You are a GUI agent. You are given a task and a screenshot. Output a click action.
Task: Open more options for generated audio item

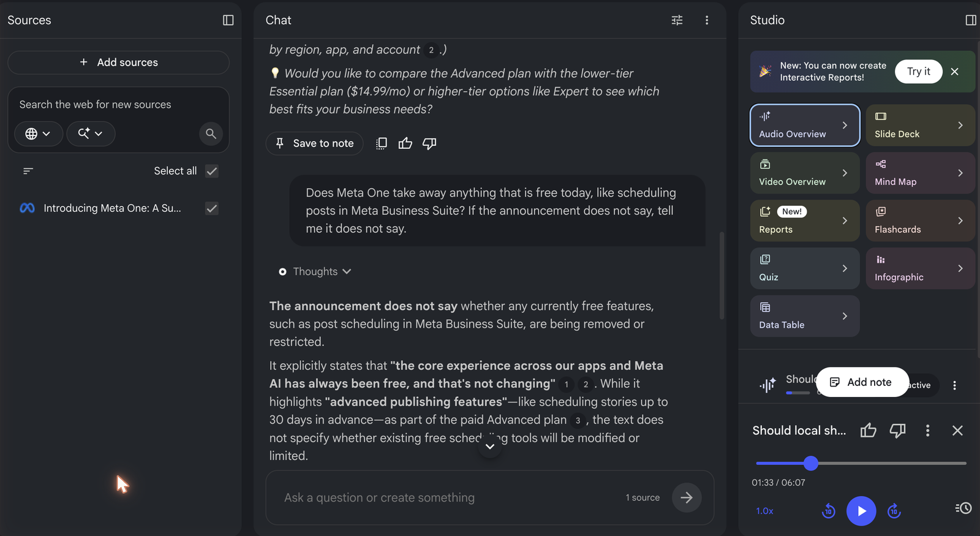click(x=954, y=385)
